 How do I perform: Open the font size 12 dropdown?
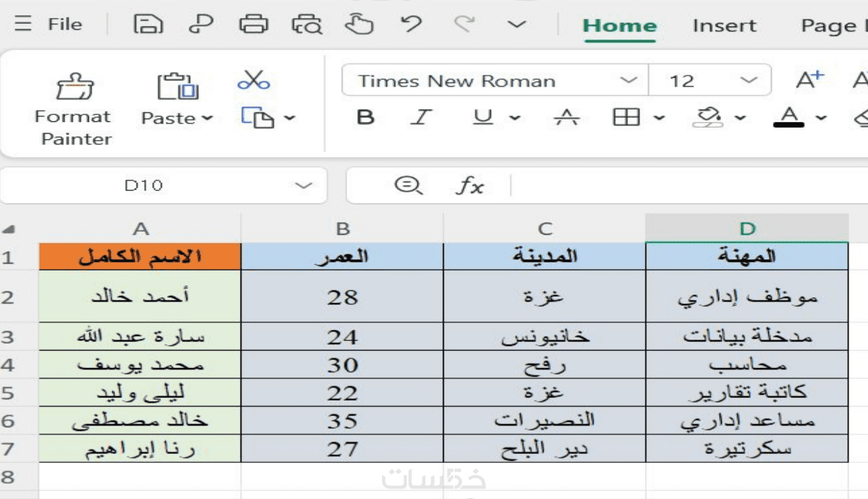point(749,80)
